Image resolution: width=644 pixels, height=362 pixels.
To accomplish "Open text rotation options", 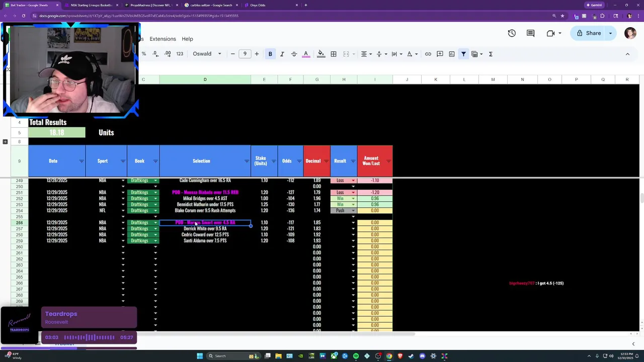I will click(412, 54).
